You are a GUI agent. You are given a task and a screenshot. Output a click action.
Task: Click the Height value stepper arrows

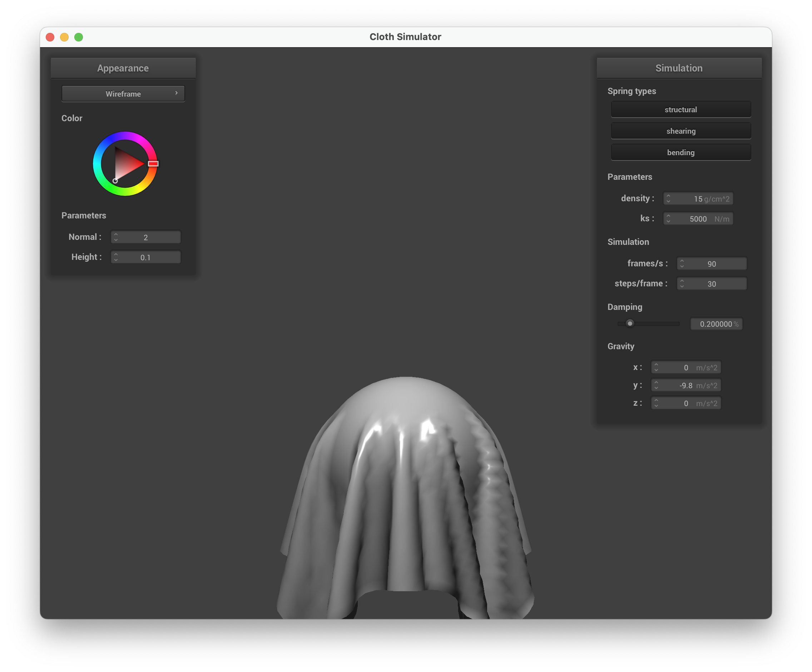coord(115,257)
